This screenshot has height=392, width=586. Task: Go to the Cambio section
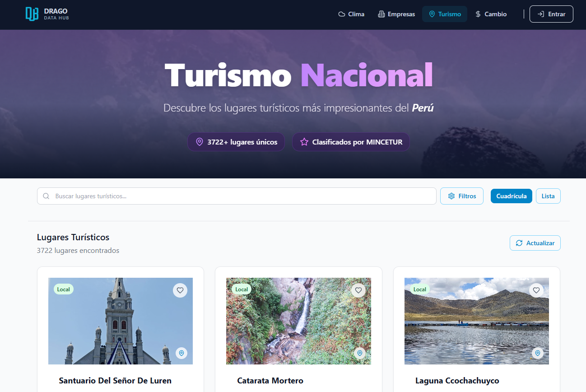point(491,14)
